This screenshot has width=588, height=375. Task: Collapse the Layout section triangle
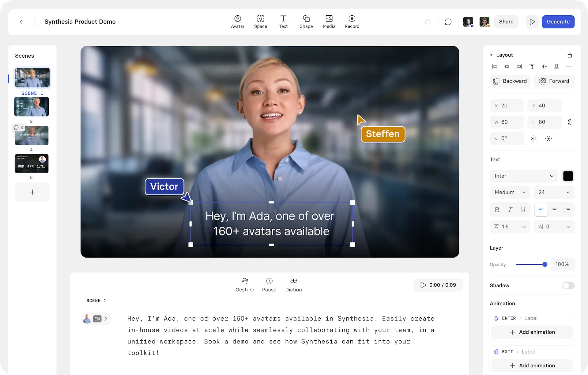(492, 55)
